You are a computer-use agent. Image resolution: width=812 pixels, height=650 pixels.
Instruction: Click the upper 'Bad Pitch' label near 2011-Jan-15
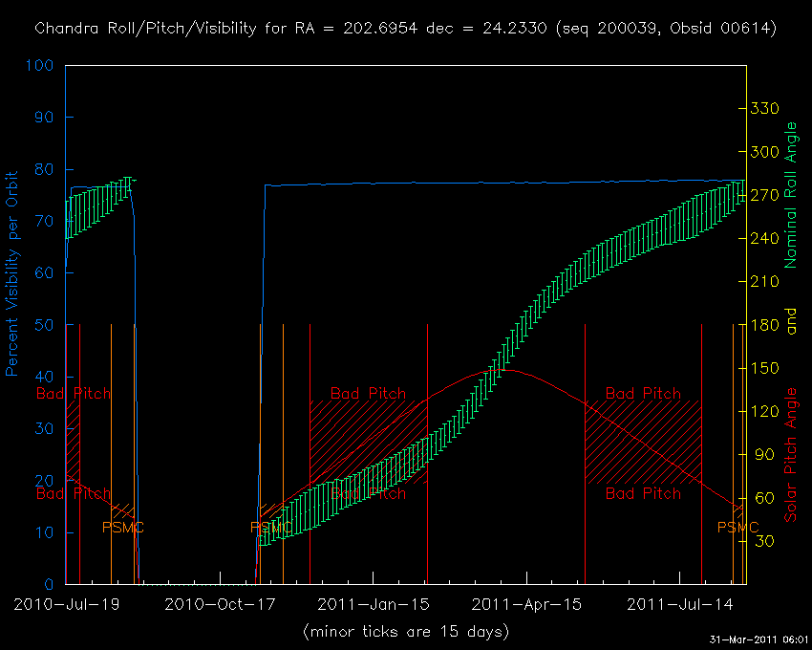pyautogui.click(x=368, y=394)
